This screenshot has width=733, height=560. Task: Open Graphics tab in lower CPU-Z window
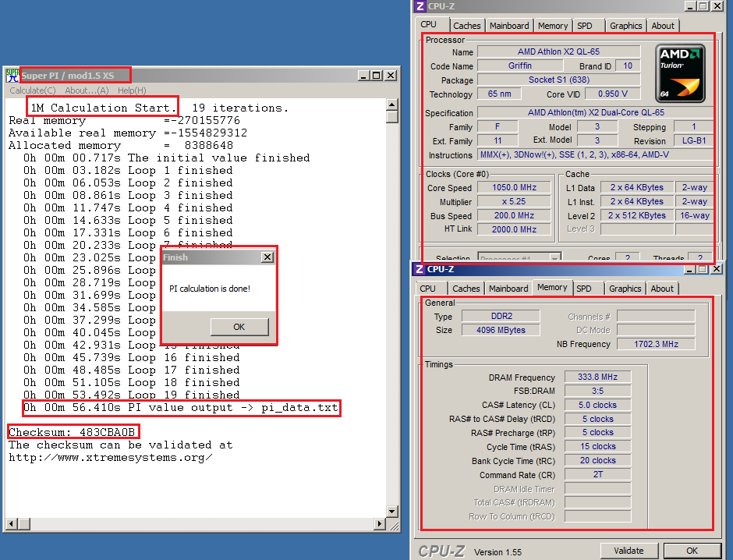[x=625, y=289]
